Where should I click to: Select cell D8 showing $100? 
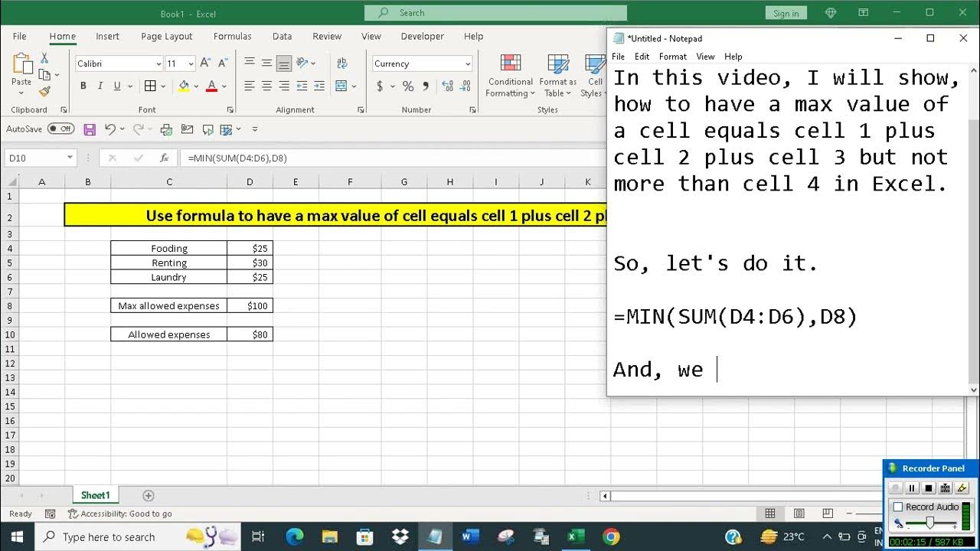pyautogui.click(x=250, y=306)
